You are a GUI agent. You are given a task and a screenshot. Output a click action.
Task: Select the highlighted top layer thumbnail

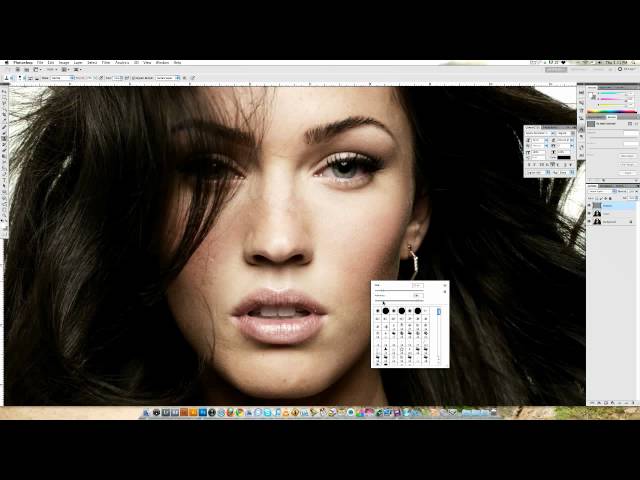click(x=597, y=205)
